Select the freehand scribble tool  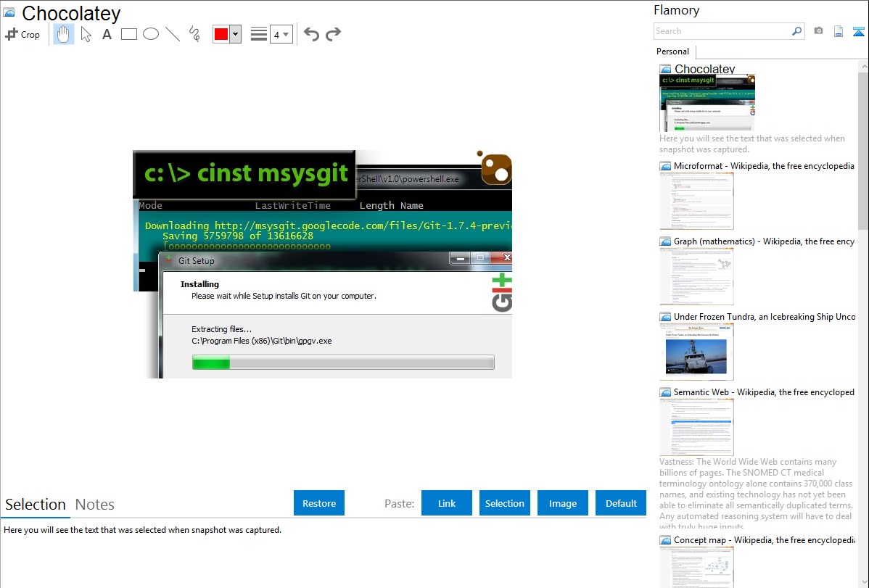tap(194, 34)
